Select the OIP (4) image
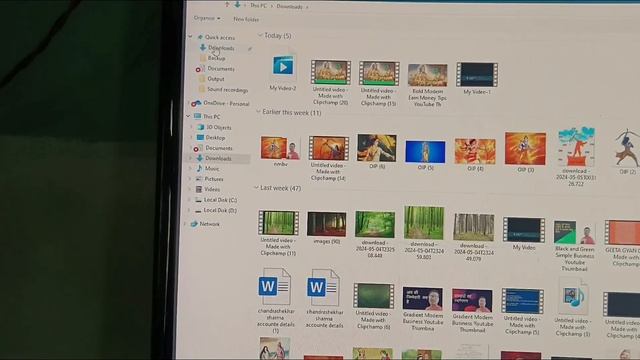 coord(475,151)
